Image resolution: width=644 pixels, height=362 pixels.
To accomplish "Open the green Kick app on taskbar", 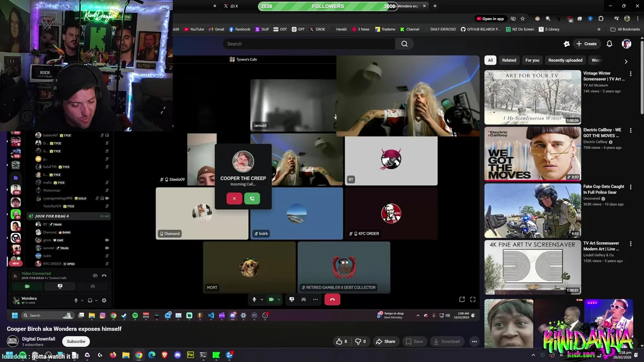I will 216,355.
